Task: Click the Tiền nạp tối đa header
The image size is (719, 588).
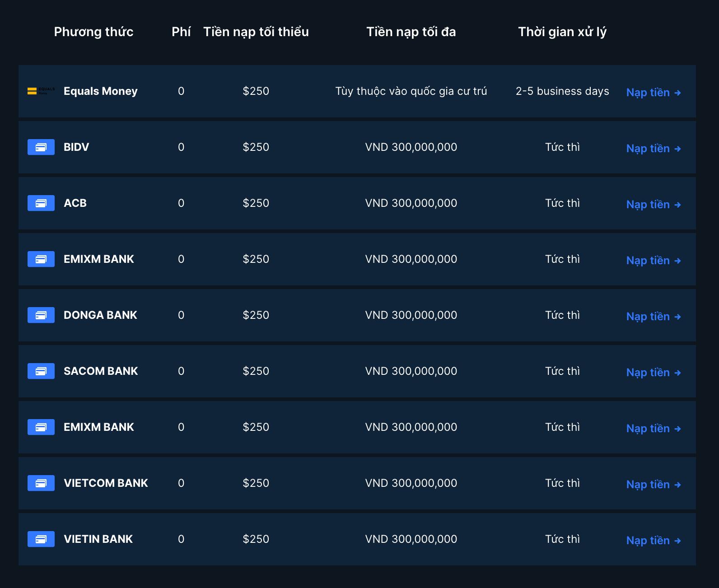Action: pos(411,32)
